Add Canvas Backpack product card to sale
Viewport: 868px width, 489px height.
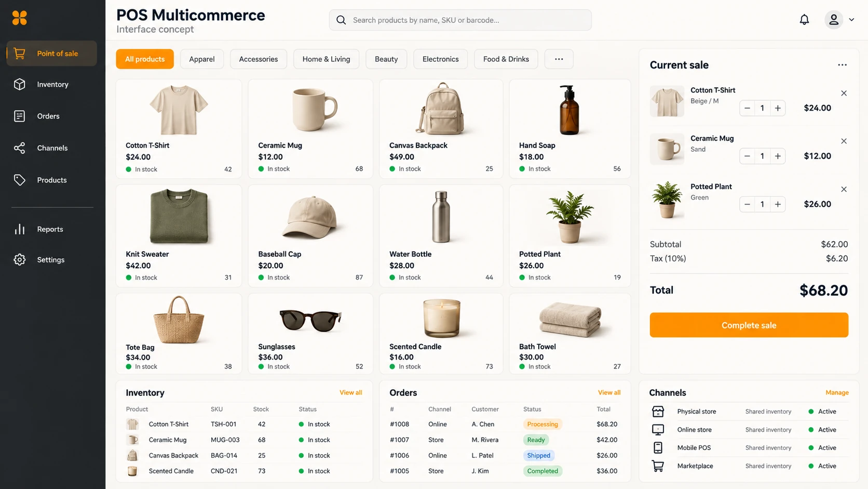coord(441,129)
